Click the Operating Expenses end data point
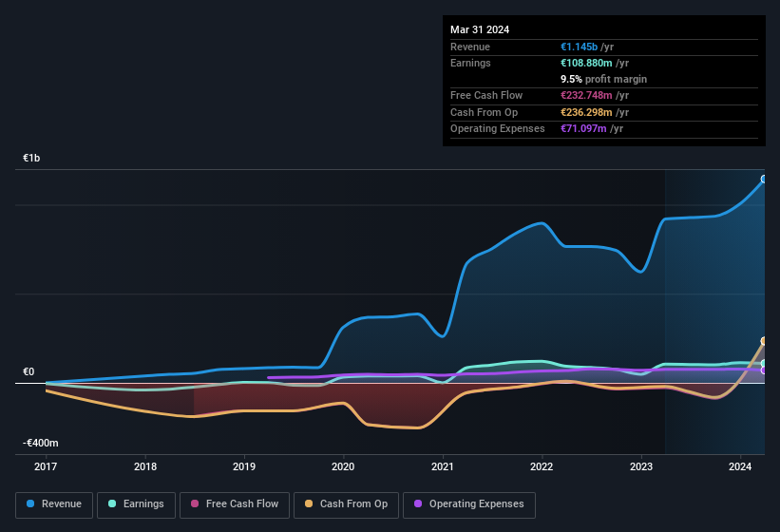 tap(764, 370)
